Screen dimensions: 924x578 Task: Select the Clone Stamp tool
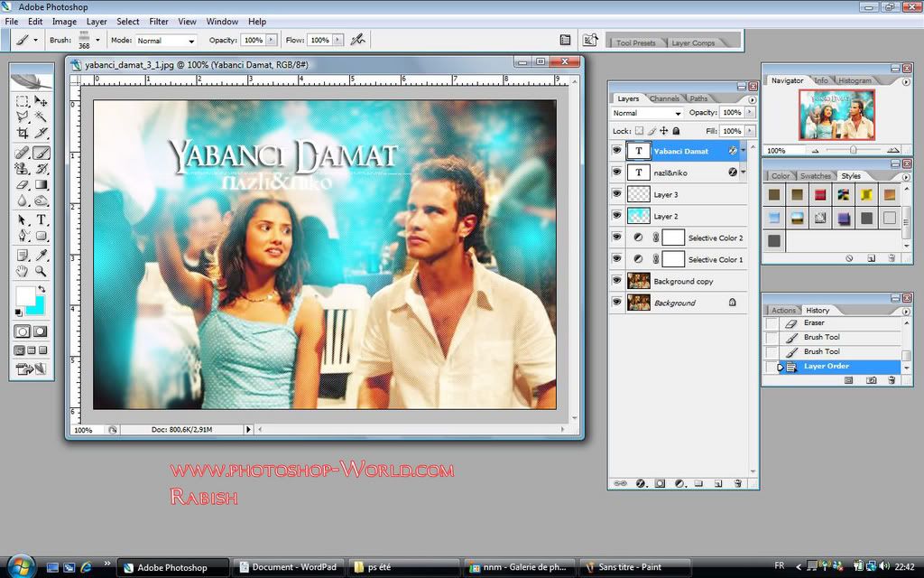point(23,169)
